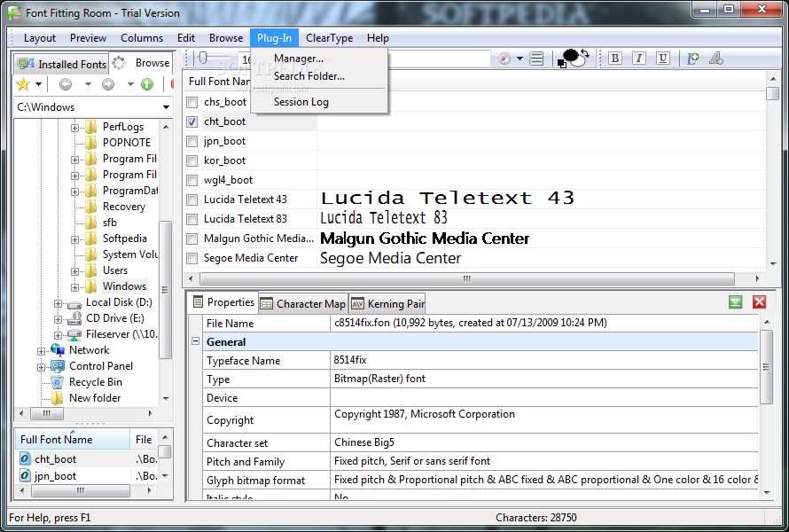Expand the PerfLogs folder node

pyautogui.click(x=74, y=128)
